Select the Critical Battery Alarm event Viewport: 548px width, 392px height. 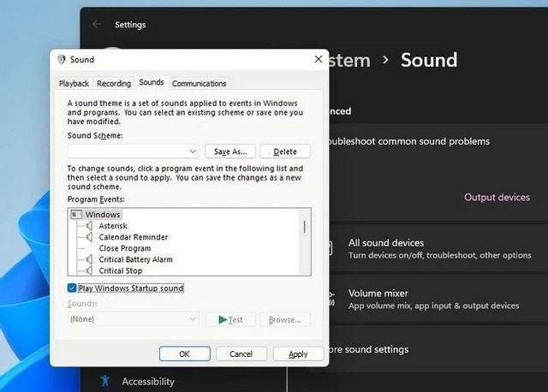(x=135, y=259)
